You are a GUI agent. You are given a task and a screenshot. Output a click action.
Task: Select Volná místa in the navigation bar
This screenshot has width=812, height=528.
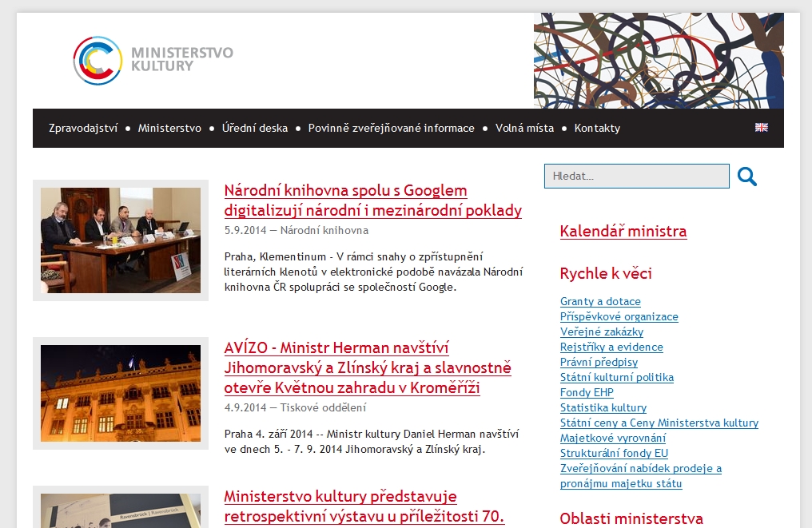click(x=524, y=128)
